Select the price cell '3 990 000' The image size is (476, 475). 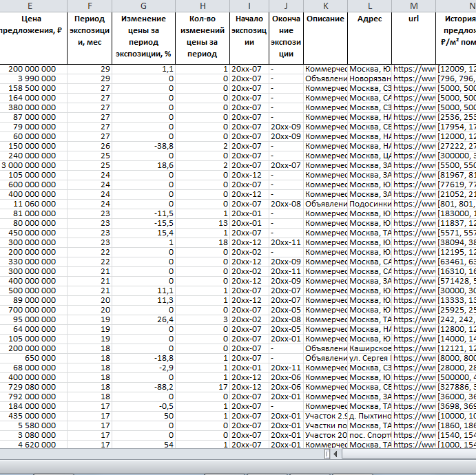pyautogui.click(x=33, y=78)
